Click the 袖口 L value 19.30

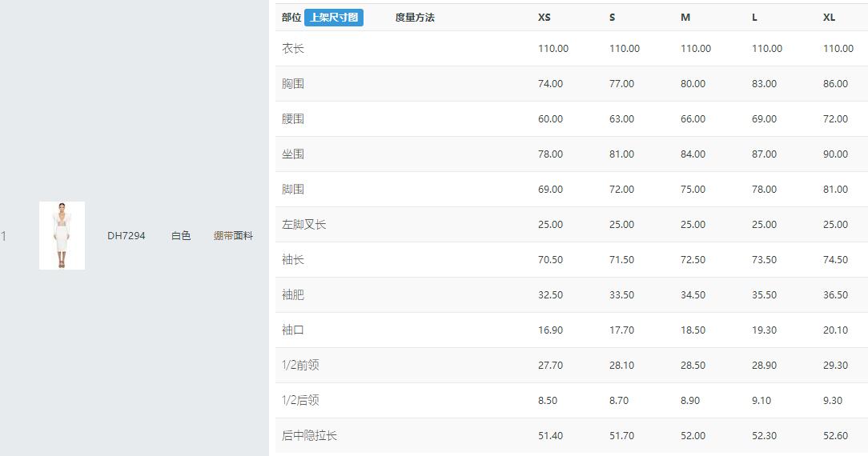tap(764, 330)
